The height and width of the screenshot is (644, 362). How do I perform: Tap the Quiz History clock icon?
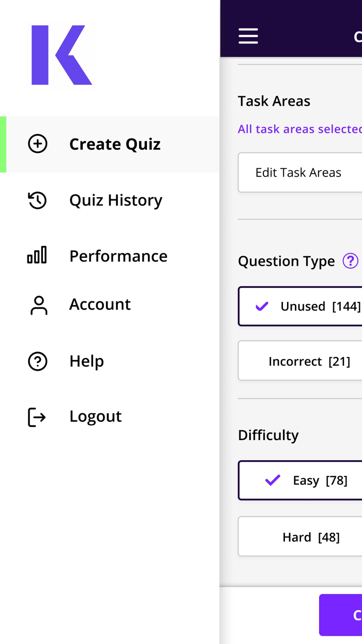[37, 200]
